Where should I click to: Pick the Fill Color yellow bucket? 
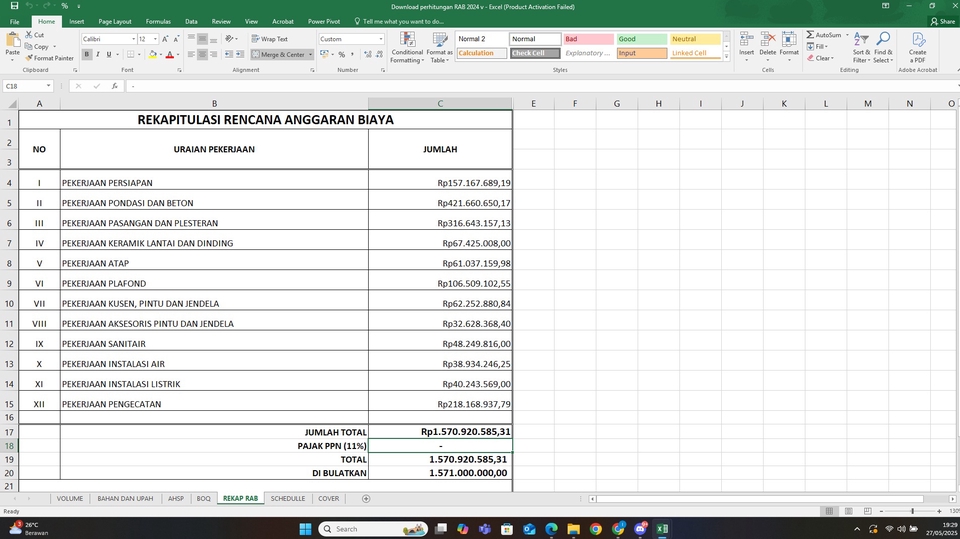pyautogui.click(x=152, y=55)
